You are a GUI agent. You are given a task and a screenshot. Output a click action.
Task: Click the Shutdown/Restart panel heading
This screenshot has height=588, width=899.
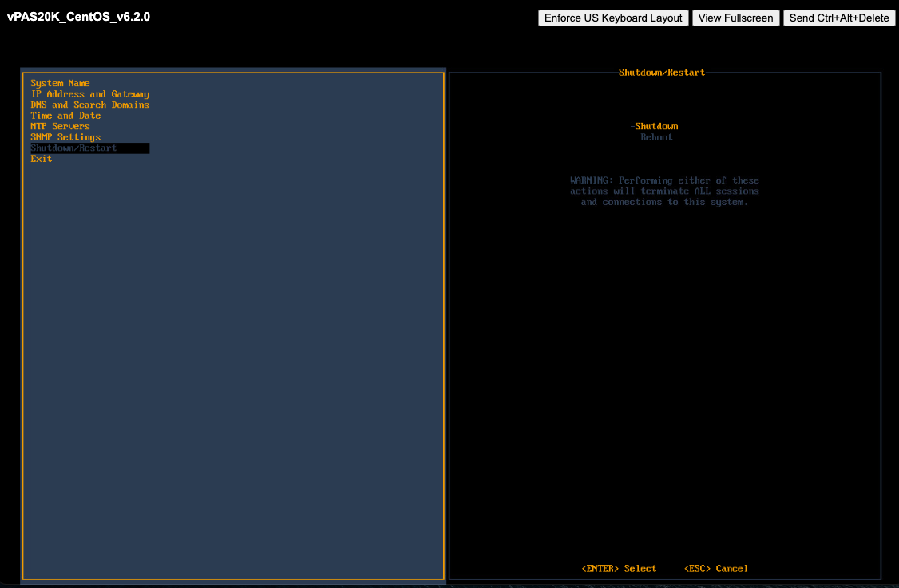click(662, 73)
